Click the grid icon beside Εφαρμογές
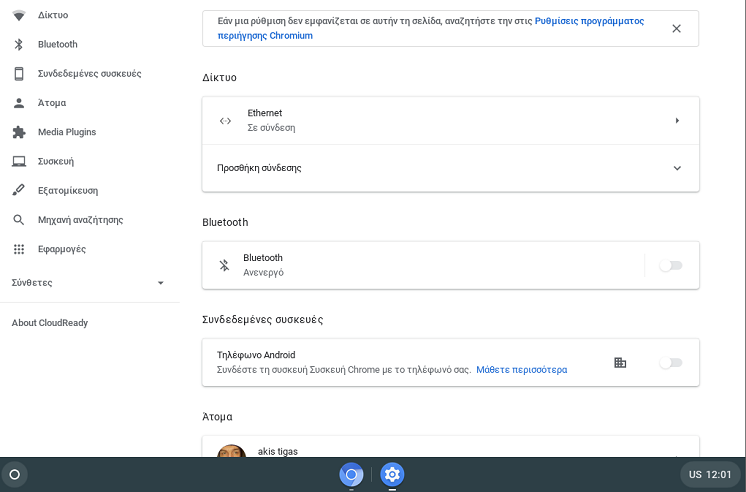The height and width of the screenshot is (492, 746). pyautogui.click(x=19, y=249)
